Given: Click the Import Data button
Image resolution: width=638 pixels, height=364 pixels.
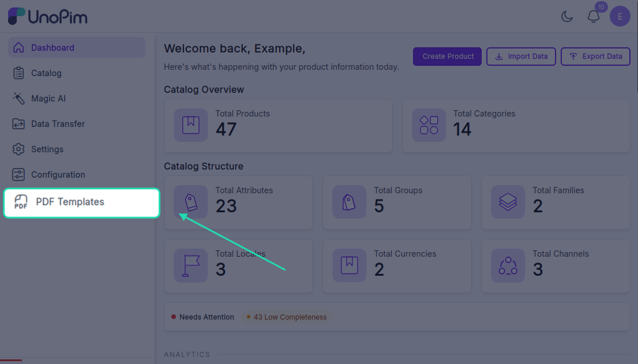Looking at the screenshot, I should [521, 57].
